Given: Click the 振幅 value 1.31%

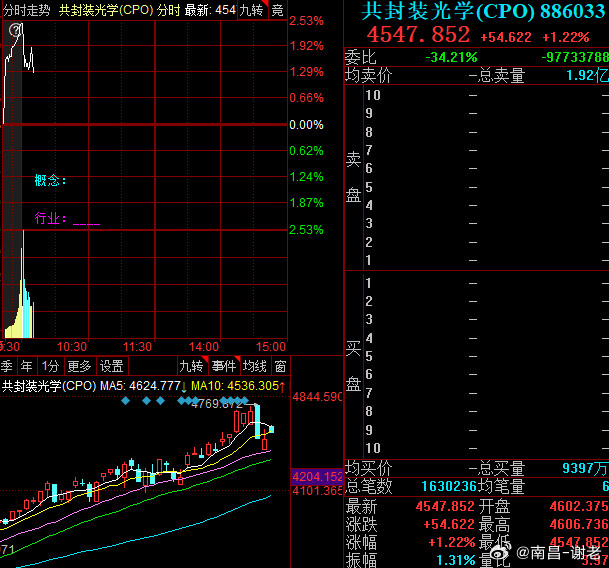Looking at the screenshot, I should [456, 560].
